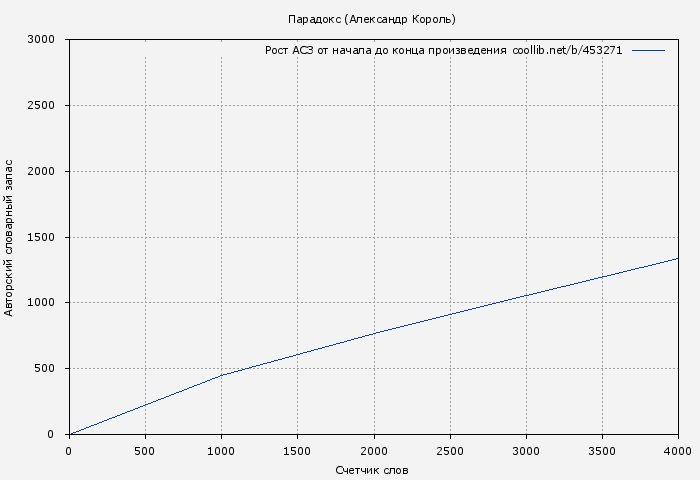Click the curve's bend at 1000 words
The height and width of the screenshot is (480, 700).
221,375
